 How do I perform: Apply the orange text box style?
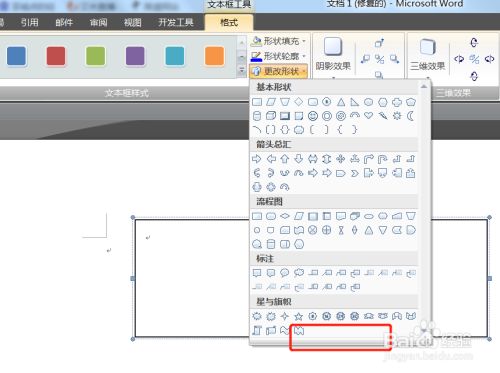[x=214, y=56]
